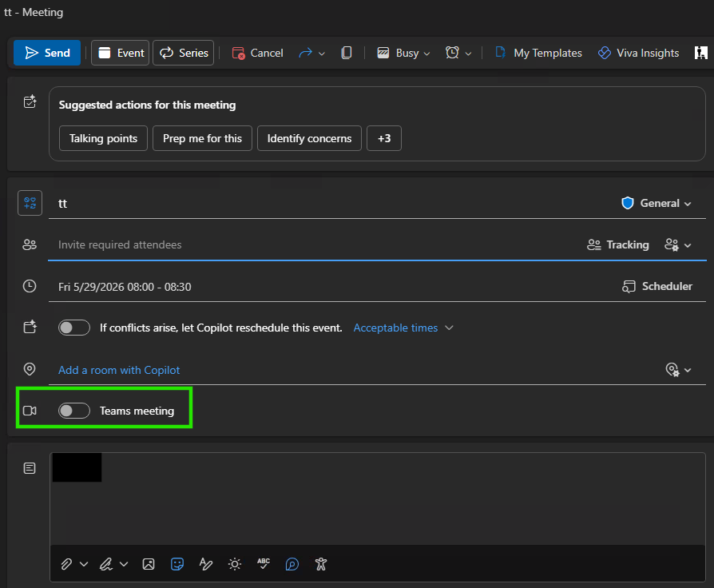Open the Busy status dropdown

(x=403, y=53)
